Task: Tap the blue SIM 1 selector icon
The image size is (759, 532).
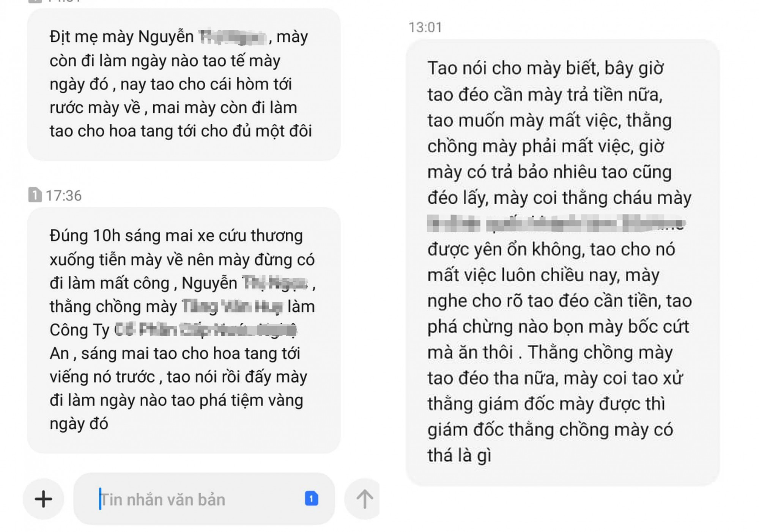Action: pos(311,498)
